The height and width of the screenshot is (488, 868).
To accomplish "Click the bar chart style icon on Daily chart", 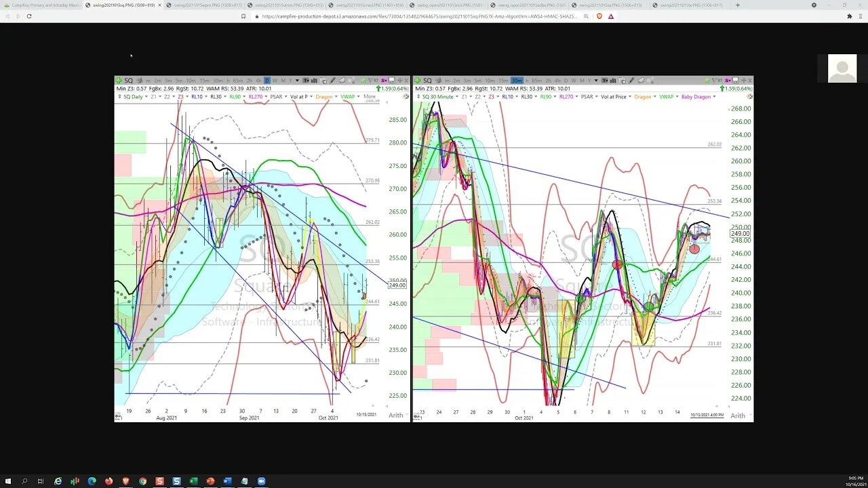I will click(314, 80).
